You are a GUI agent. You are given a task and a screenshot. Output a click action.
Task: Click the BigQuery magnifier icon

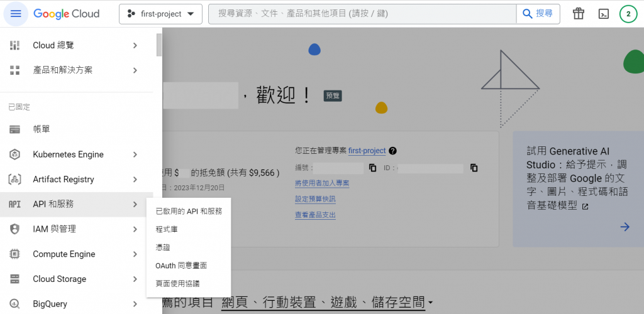15,304
